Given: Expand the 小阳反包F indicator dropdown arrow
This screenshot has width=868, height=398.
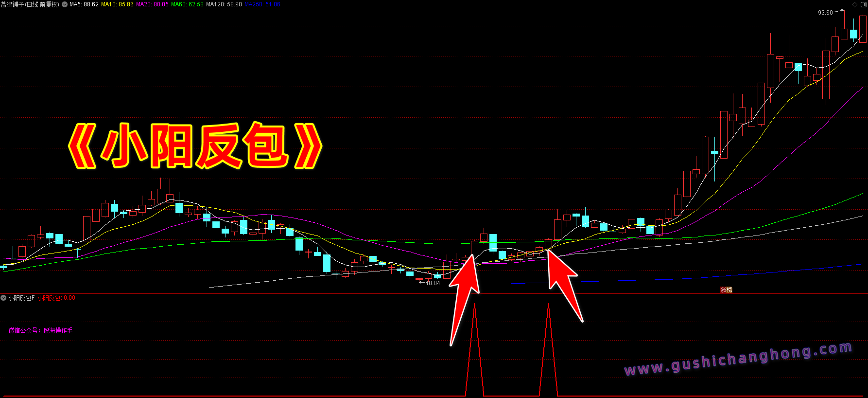Looking at the screenshot, I should [x=3, y=298].
